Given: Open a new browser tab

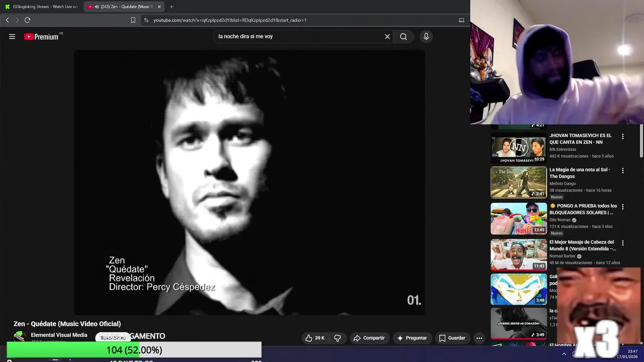Looking at the screenshot, I should click(x=172, y=7).
